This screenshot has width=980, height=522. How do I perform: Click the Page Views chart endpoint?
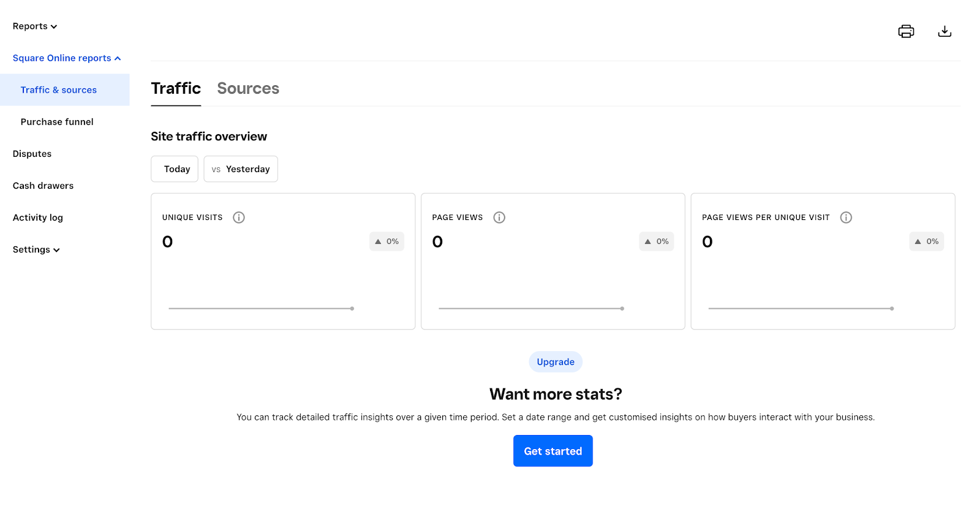point(622,309)
